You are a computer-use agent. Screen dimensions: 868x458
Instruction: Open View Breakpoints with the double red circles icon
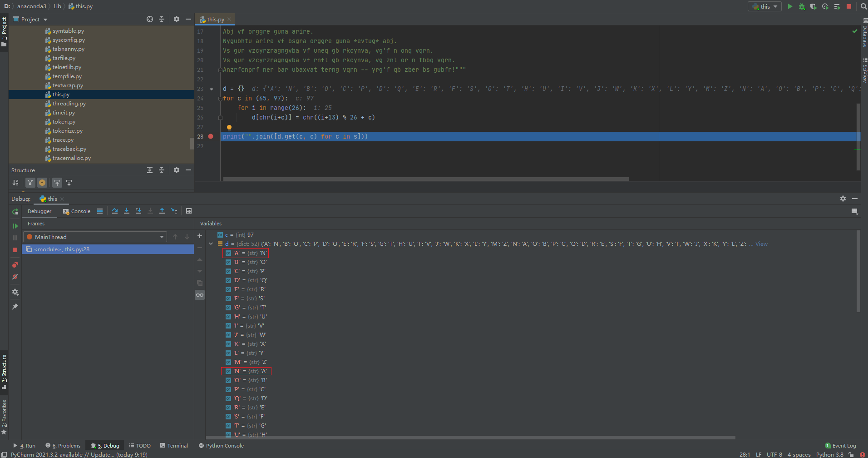pyautogui.click(x=15, y=264)
